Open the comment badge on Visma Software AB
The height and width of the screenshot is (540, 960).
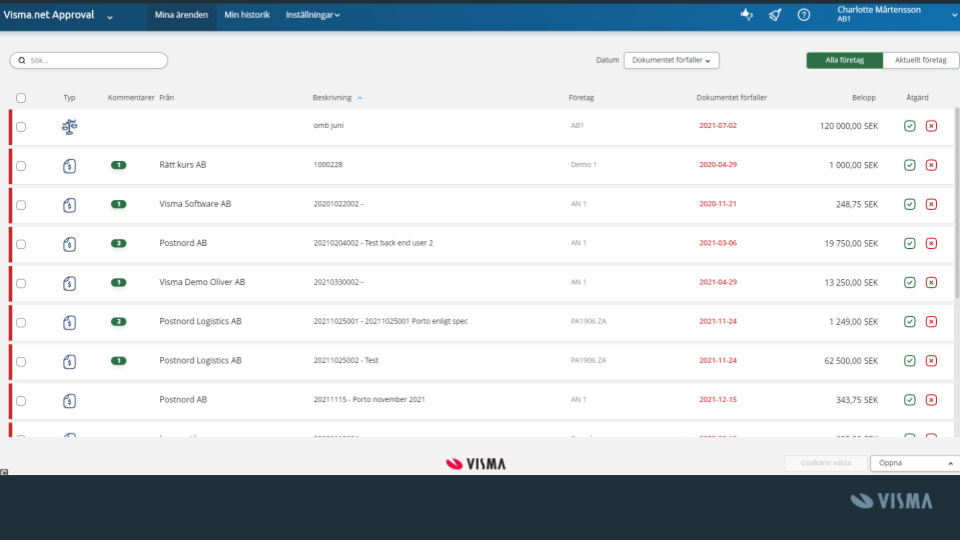118,204
